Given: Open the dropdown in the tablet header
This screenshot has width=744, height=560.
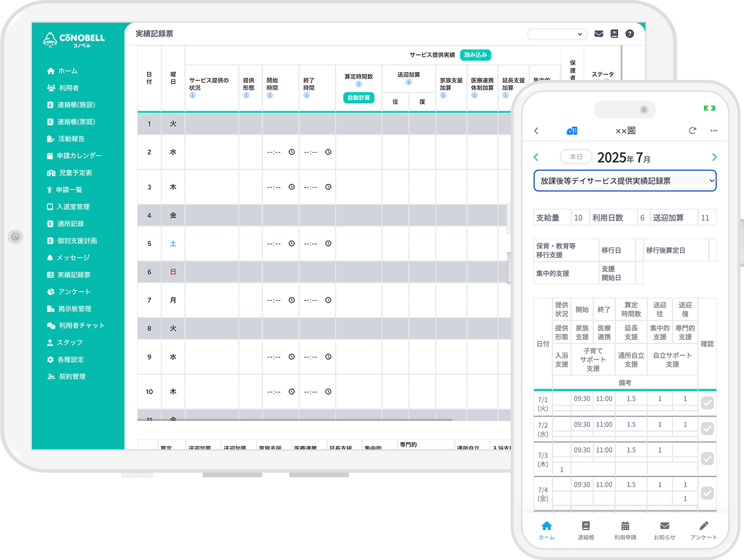Looking at the screenshot, I should 557,34.
